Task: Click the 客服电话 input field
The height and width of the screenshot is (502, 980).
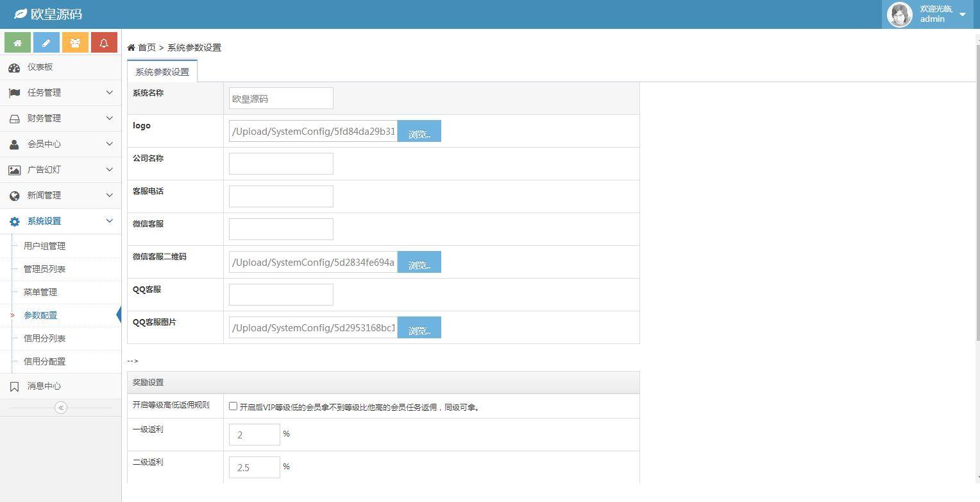Action: point(281,196)
